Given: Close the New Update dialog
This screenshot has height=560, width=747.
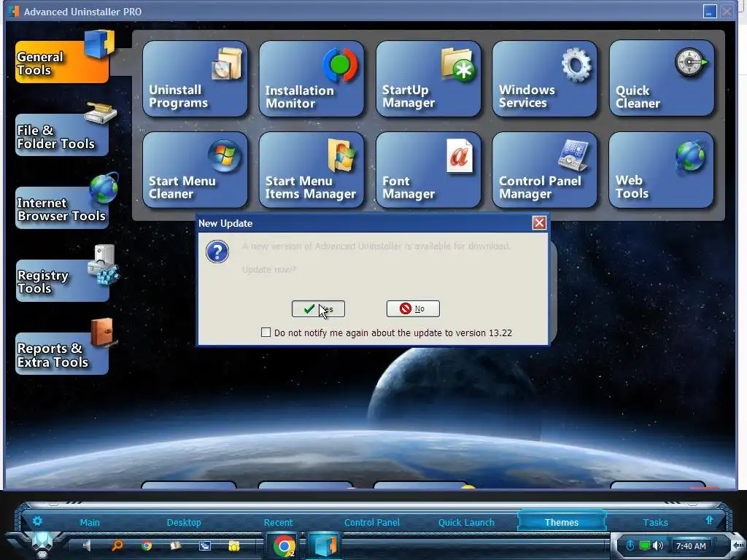Looking at the screenshot, I should pos(539,223).
